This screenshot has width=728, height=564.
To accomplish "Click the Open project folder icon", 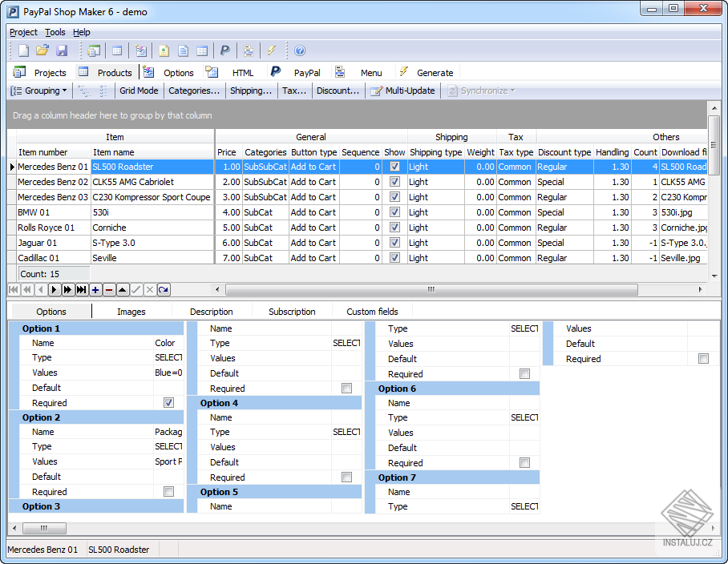I will [x=42, y=50].
